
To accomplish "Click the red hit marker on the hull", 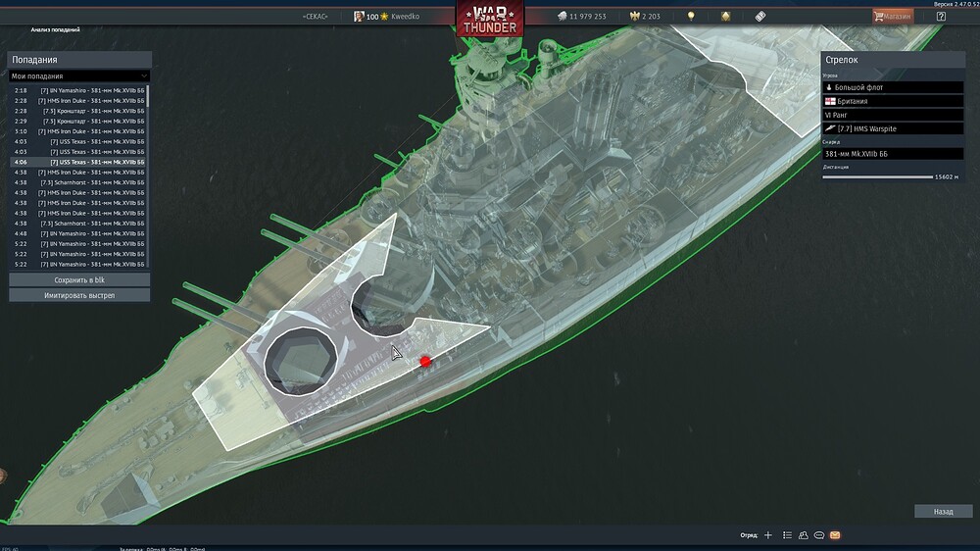I will 425,362.
